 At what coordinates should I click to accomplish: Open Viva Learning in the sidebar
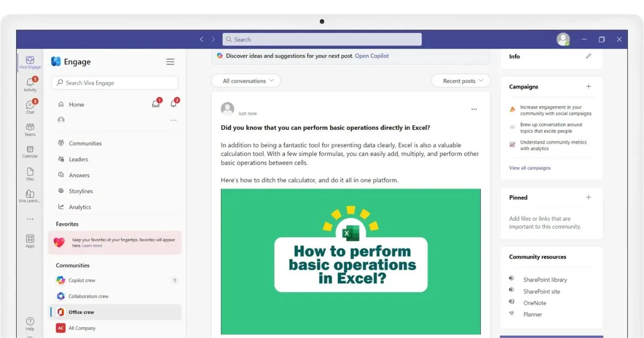tap(30, 196)
